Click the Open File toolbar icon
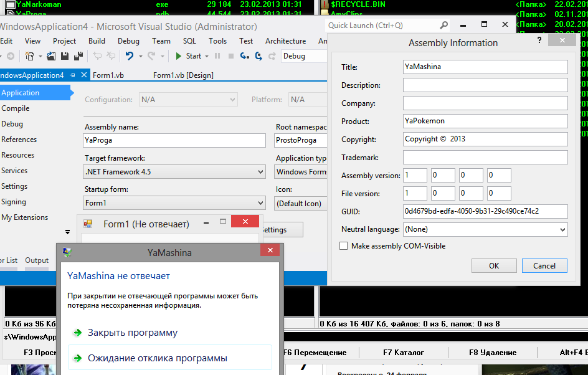588x375 pixels. [51, 56]
